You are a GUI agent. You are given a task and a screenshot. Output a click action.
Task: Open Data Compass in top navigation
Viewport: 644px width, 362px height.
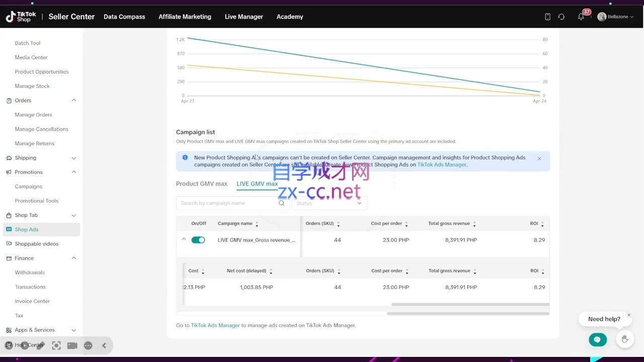coord(124,17)
